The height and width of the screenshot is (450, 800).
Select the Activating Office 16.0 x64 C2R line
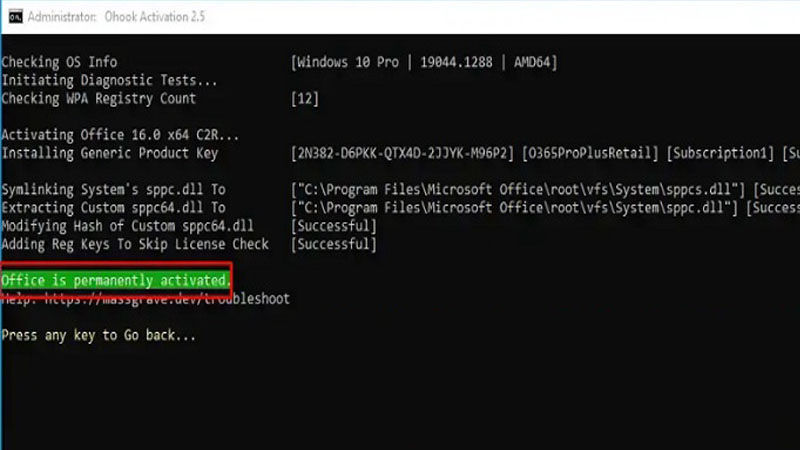click(120, 135)
